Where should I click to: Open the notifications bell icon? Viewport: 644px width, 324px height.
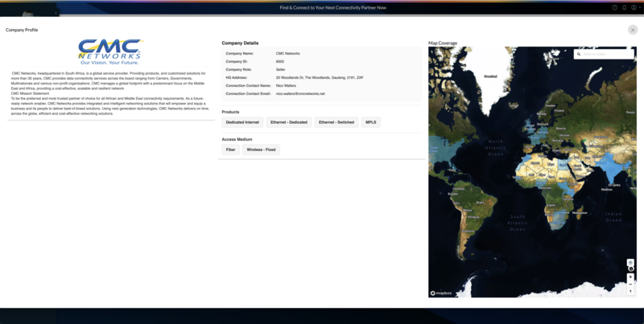tap(625, 7)
